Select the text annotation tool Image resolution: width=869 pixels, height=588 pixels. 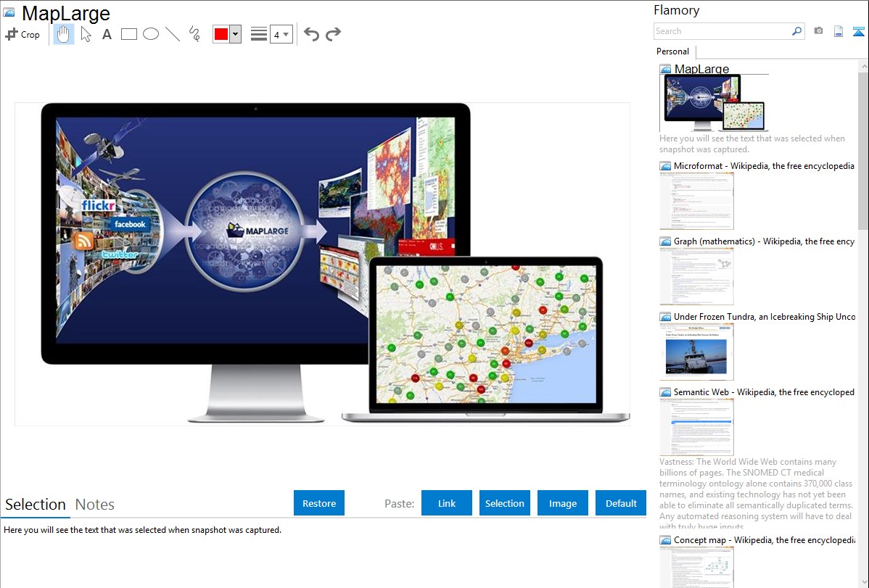(107, 34)
